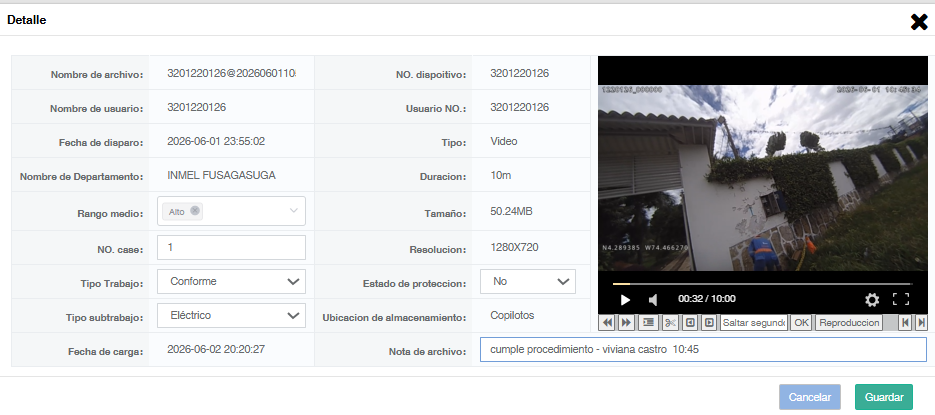
Task: Click the Fecha de carga value 2026-06-02 20:20:27
Action: (x=216, y=349)
